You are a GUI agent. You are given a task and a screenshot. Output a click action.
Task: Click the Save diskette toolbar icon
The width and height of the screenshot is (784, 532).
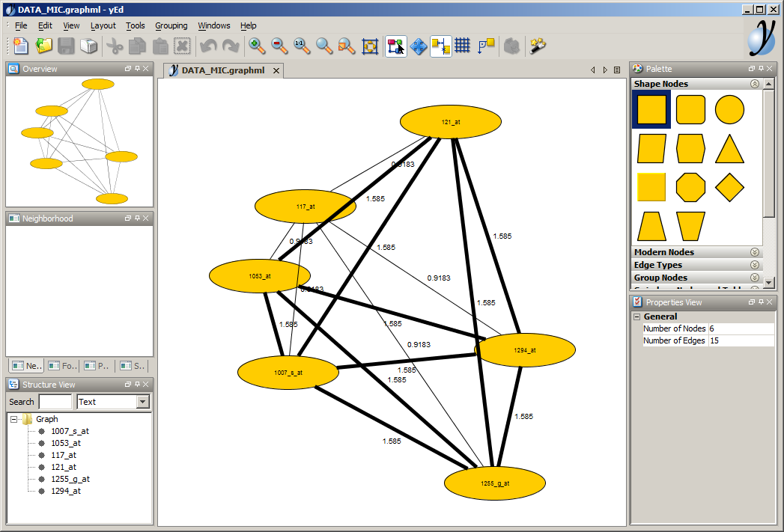tap(66, 46)
